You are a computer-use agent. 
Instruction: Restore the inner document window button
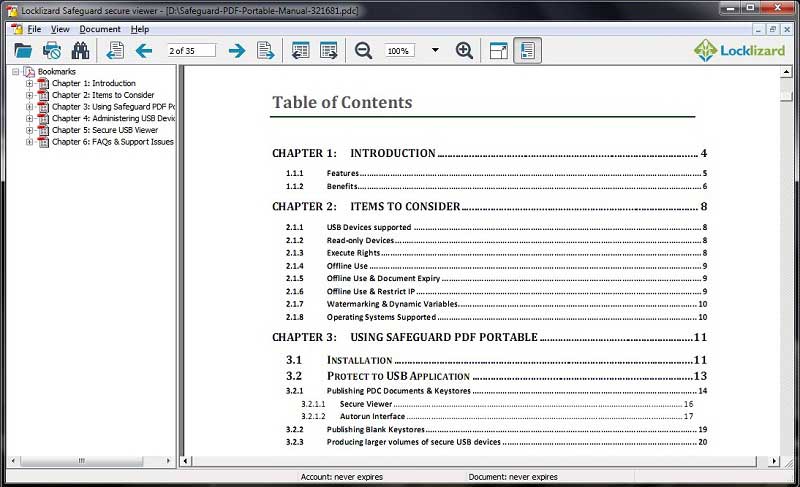click(x=772, y=29)
